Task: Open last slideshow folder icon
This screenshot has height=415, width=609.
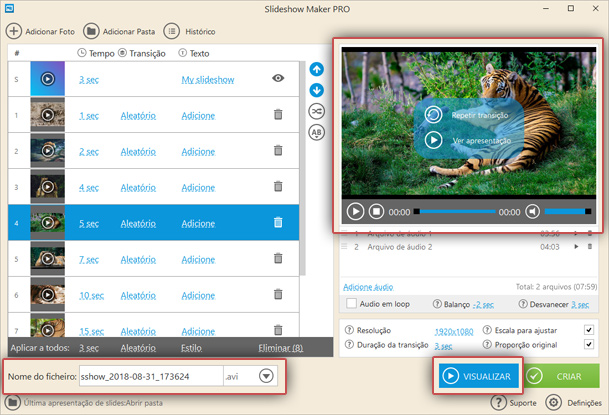Action: (12, 403)
